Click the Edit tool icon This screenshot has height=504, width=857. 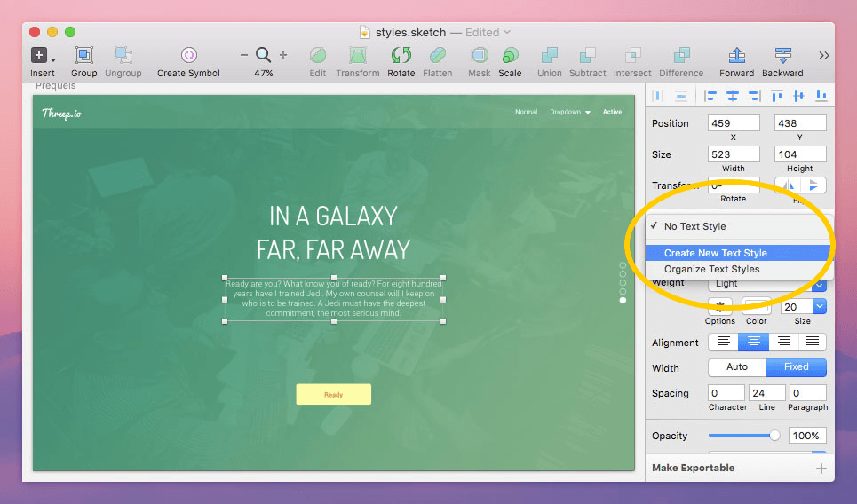point(318,55)
